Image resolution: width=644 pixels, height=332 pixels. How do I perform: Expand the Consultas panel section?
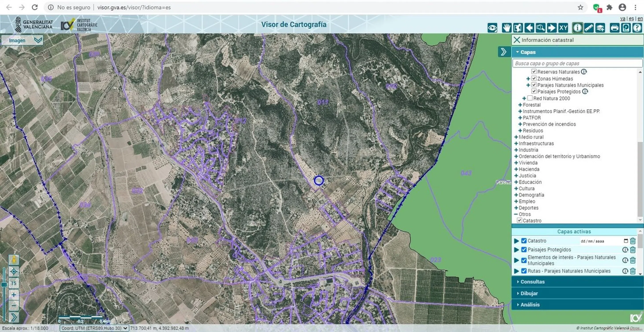coord(533,282)
